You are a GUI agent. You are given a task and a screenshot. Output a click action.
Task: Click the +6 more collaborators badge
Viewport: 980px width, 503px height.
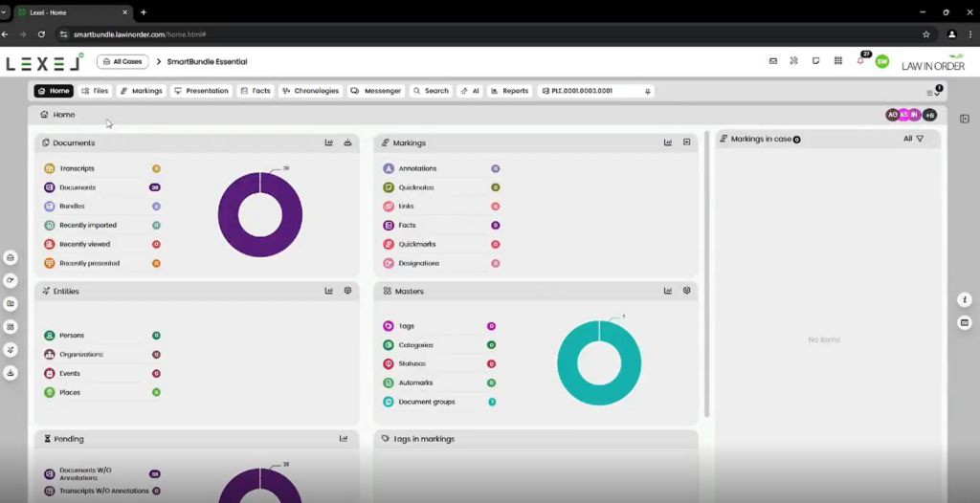[929, 115]
